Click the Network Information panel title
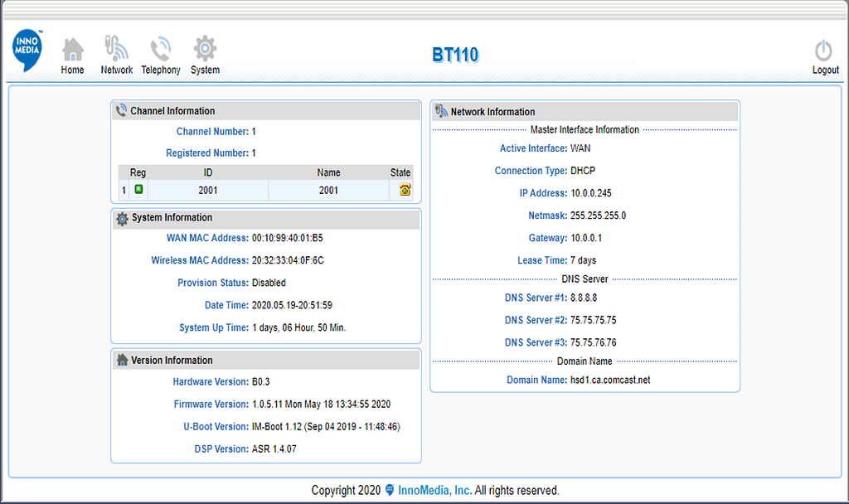The height and width of the screenshot is (504, 849). [492, 112]
